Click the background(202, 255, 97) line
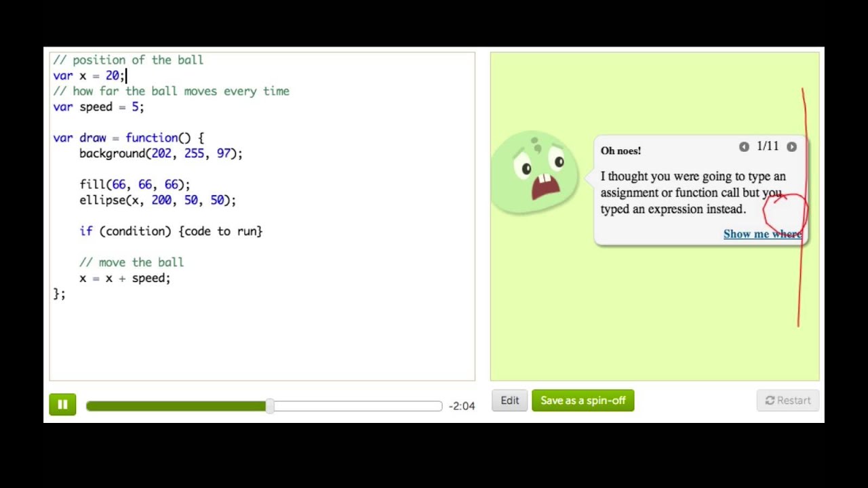Screen dimensions: 868x488 (x=161, y=153)
